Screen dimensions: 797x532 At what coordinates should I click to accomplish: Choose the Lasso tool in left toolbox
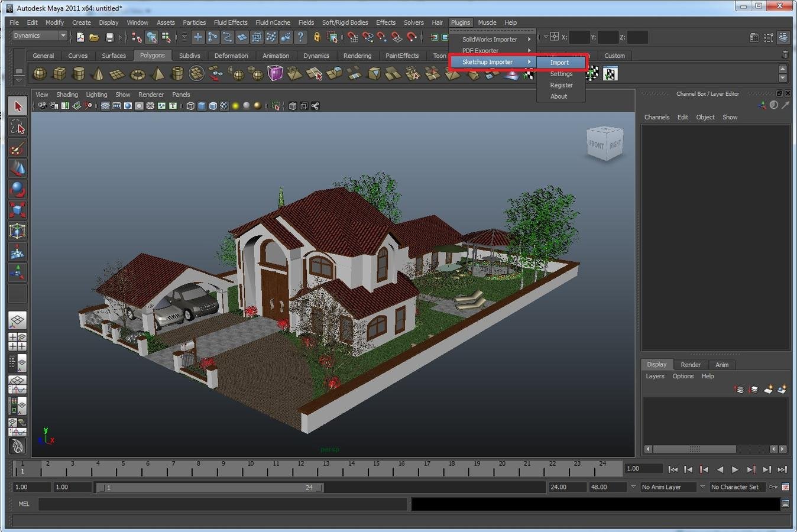click(18, 127)
